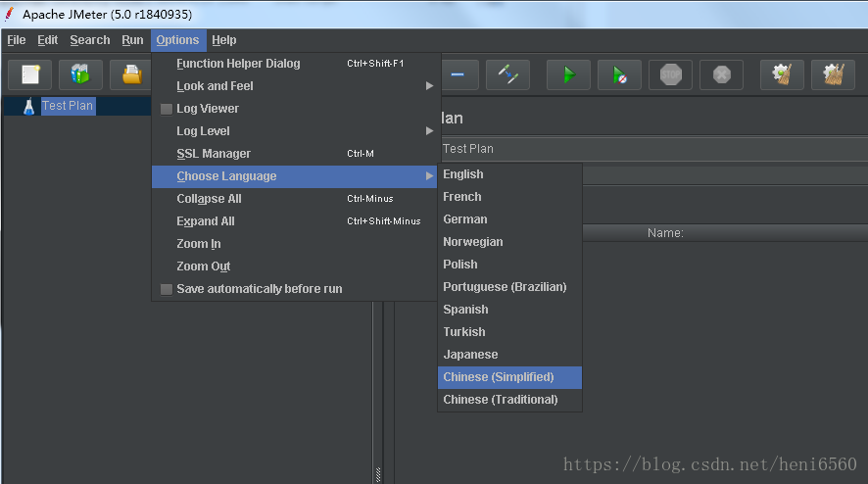Click Zoom In
This screenshot has height=484, width=868.
click(x=295, y=244)
